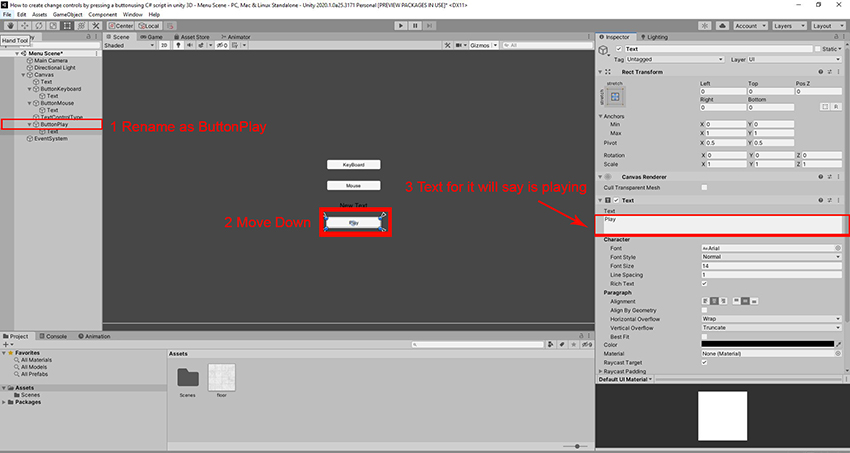Select the floor asset thumbnail
This screenshot has width=850, height=453.
click(221, 377)
